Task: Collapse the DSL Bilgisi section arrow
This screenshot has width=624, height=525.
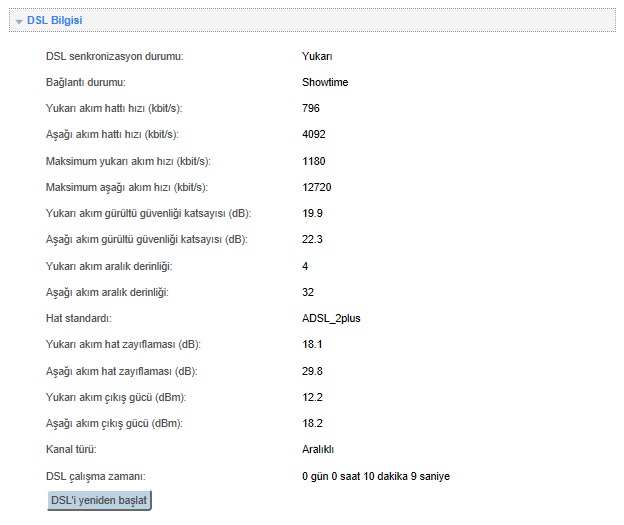Action: pos(19,20)
